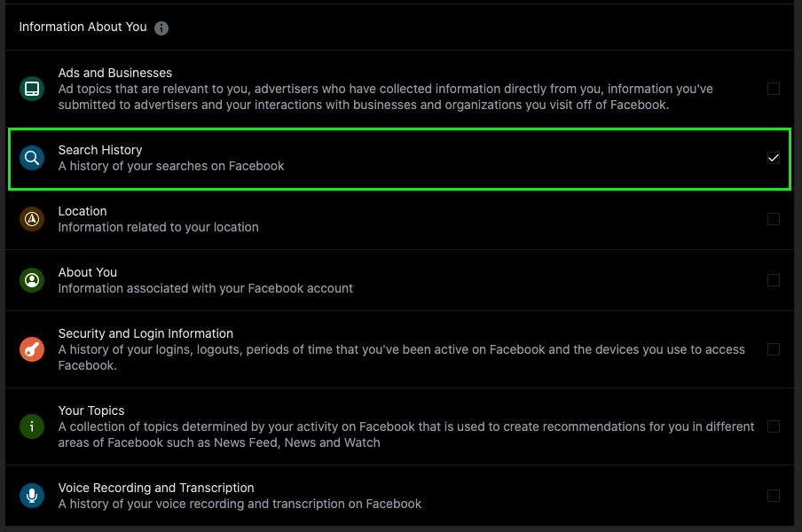Screen dimensions: 802x532
Task: Click the Voice Recording microphone icon
Action: pyautogui.click(x=32, y=496)
